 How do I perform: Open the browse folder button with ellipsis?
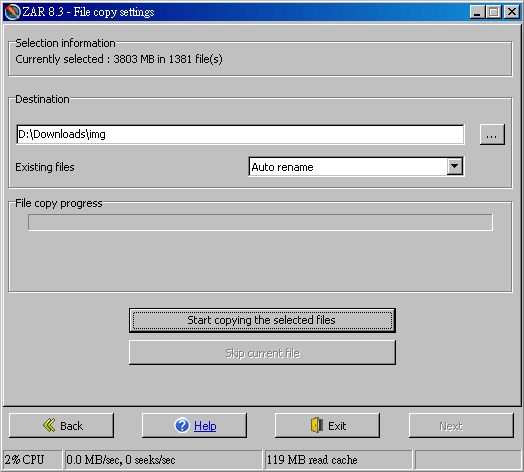(492, 134)
